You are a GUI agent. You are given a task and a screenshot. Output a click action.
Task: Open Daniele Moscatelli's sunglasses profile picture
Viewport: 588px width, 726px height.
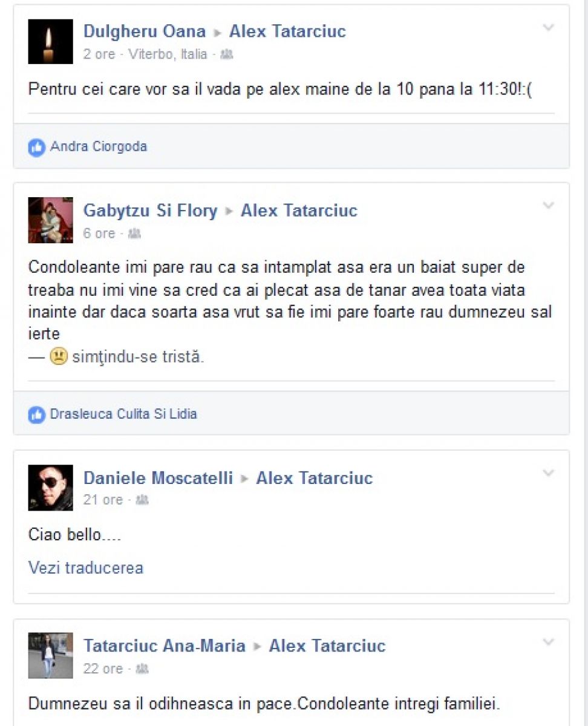click(x=50, y=488)
